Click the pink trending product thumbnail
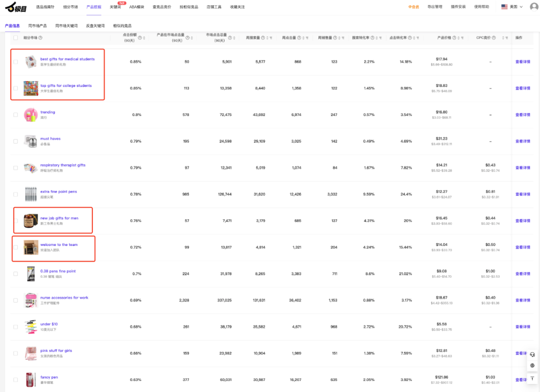The height and width of the screenshot is (392, 540). 30,114
